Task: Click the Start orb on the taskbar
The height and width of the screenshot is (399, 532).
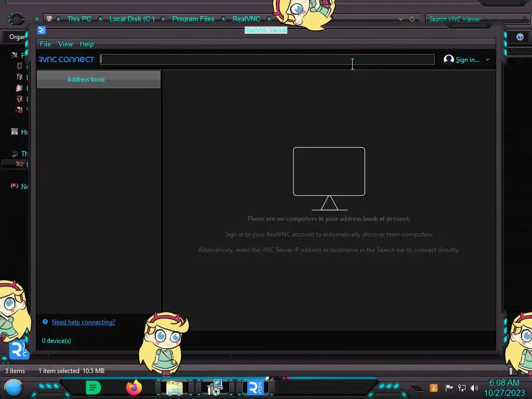Action: point(14,388)
